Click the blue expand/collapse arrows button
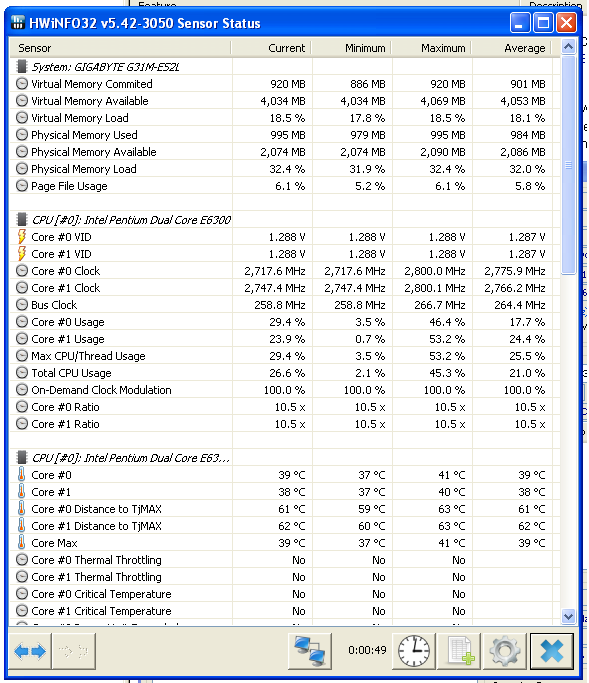The image size is (589, 683). 30,651
